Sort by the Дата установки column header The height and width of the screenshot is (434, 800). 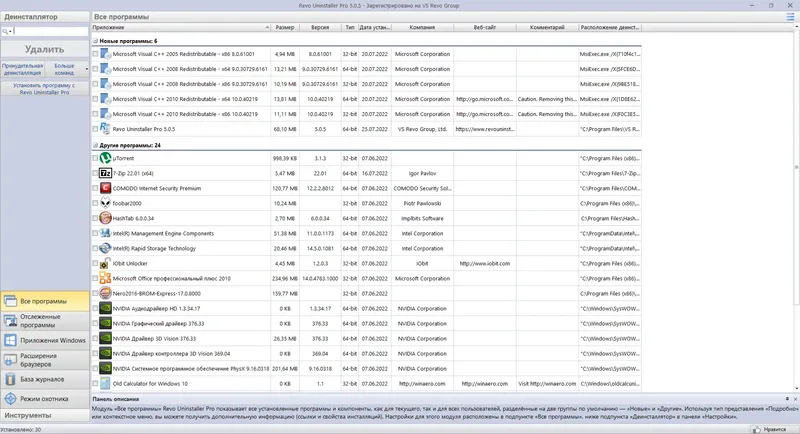[374, 27]
